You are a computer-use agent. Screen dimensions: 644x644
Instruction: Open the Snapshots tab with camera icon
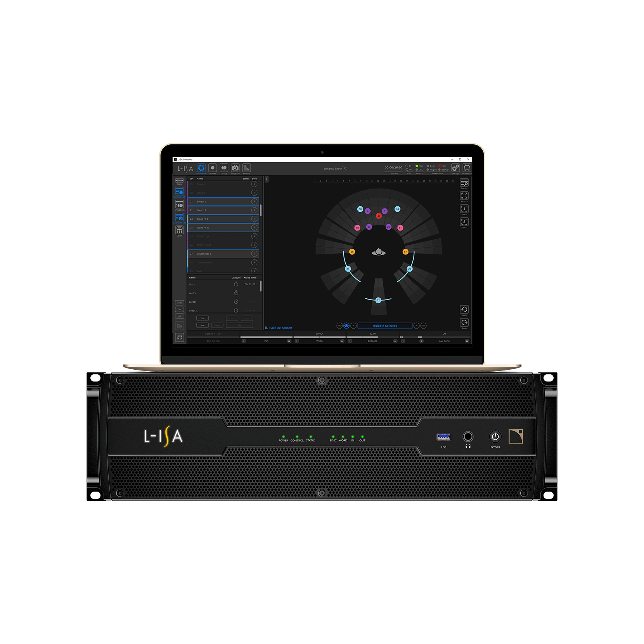[235, 168]
